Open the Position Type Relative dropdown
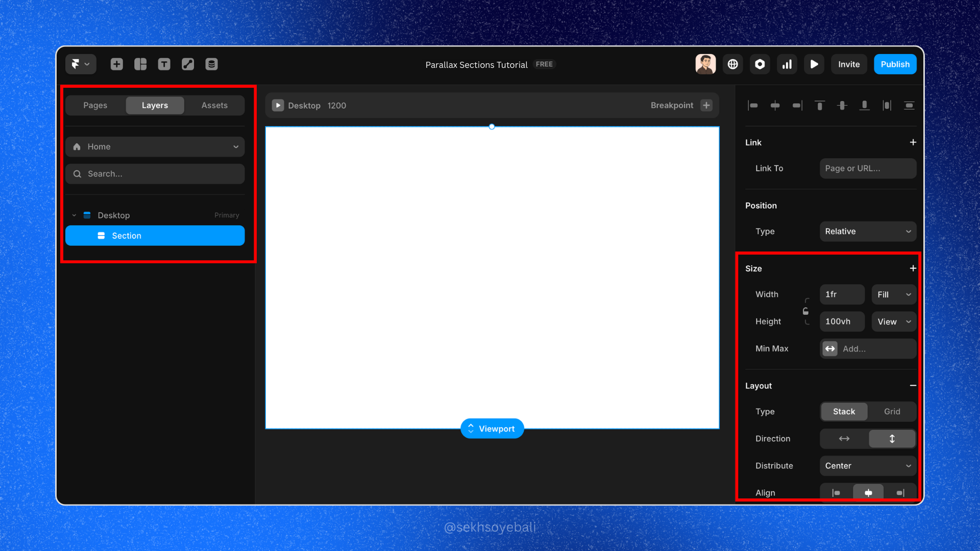 click(x=868, y=232)
